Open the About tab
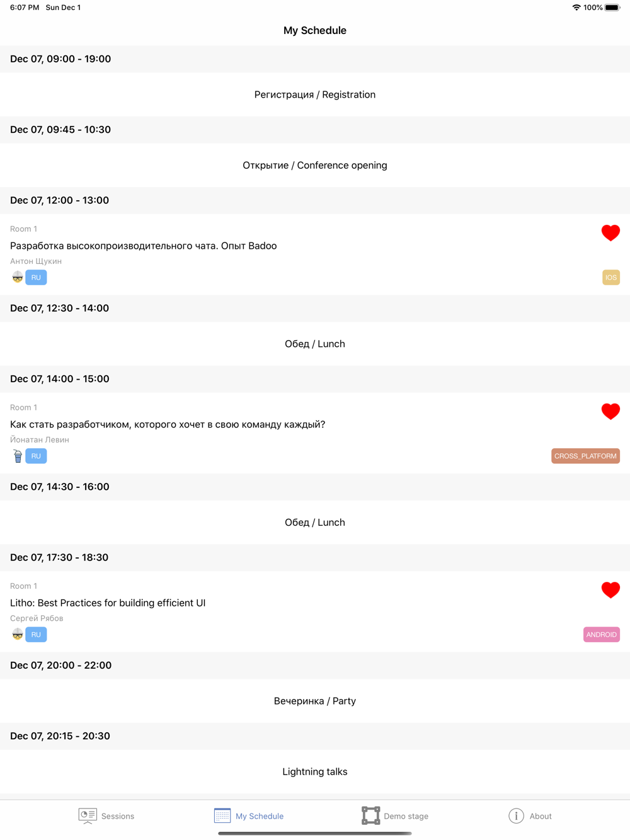The height and width of the screenshot is (840, 630). tap(530, 816)
